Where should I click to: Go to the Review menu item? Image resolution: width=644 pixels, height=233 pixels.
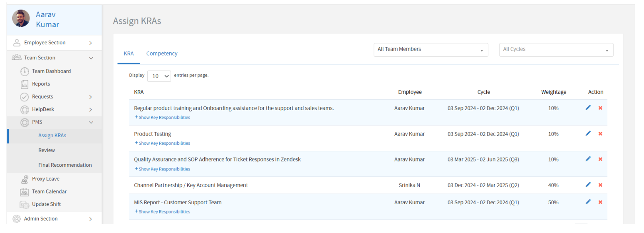[x=47, y=150]
